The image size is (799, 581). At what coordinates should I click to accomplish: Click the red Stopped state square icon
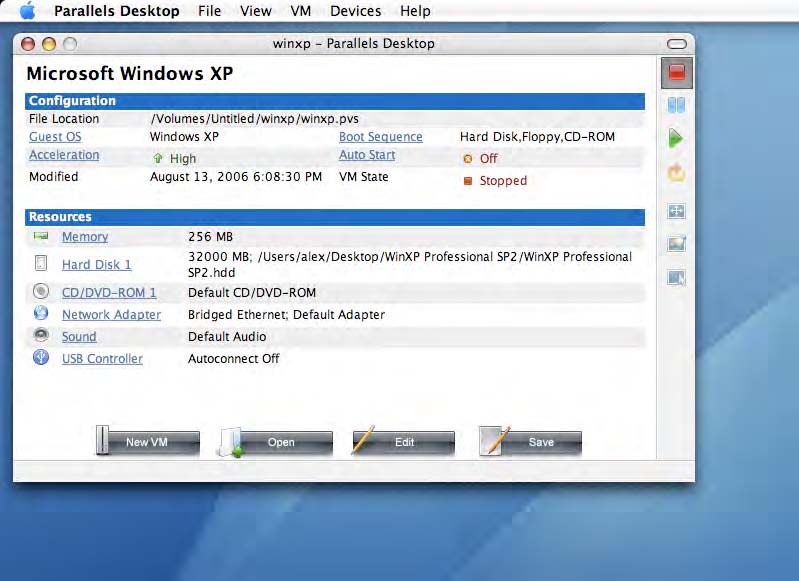468,180
